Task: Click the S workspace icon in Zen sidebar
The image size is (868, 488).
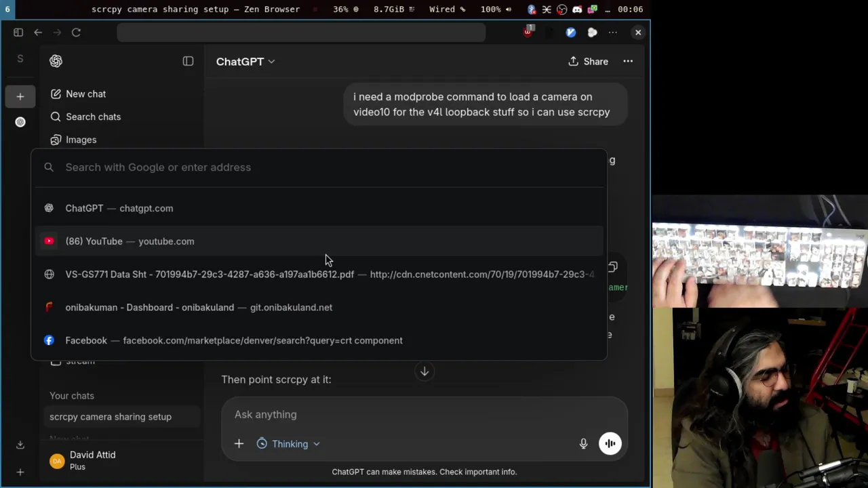Action: pos(20,59)
